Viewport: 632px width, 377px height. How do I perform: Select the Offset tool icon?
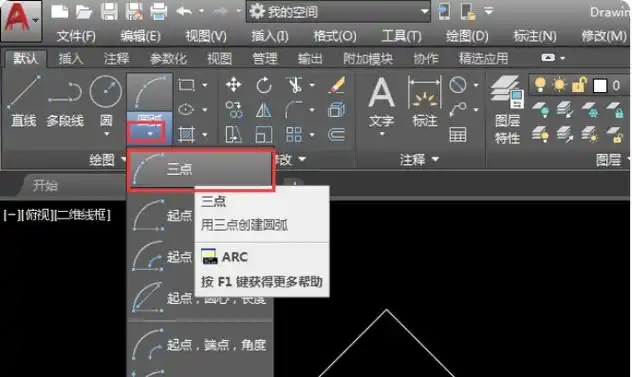coord(336,135)
